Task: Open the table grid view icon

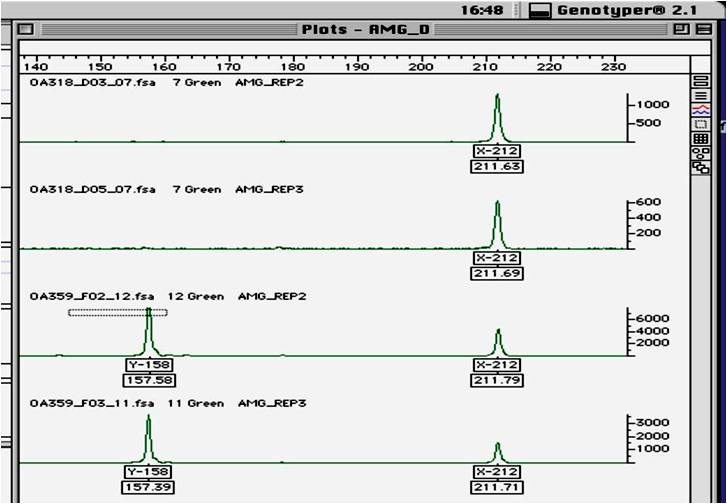Action: 700,139
